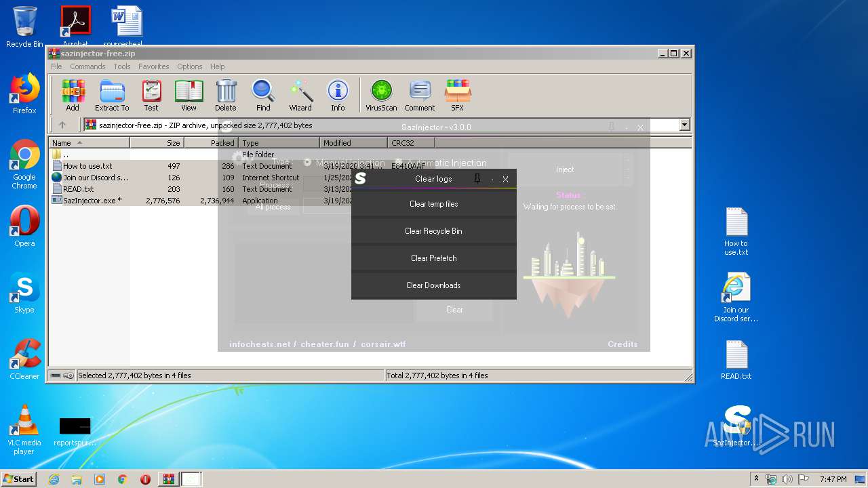Select Automatic Injection radio button
868x488 pixels.
pos(399,163)
